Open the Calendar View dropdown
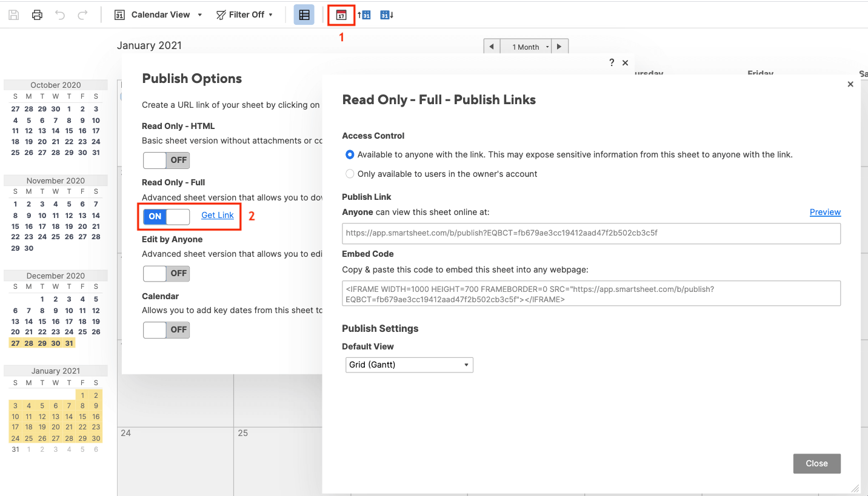The height and width of the screenshot is (496, 868). [x=159, y=15]
